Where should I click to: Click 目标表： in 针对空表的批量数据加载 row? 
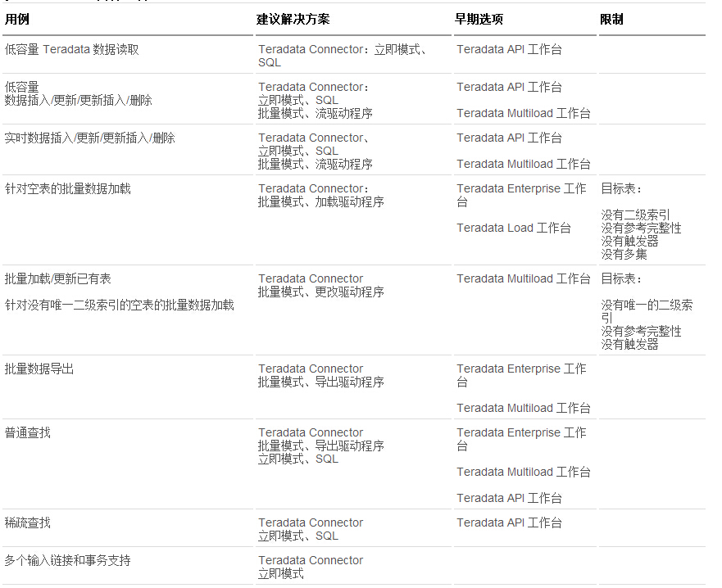(622, 188)
